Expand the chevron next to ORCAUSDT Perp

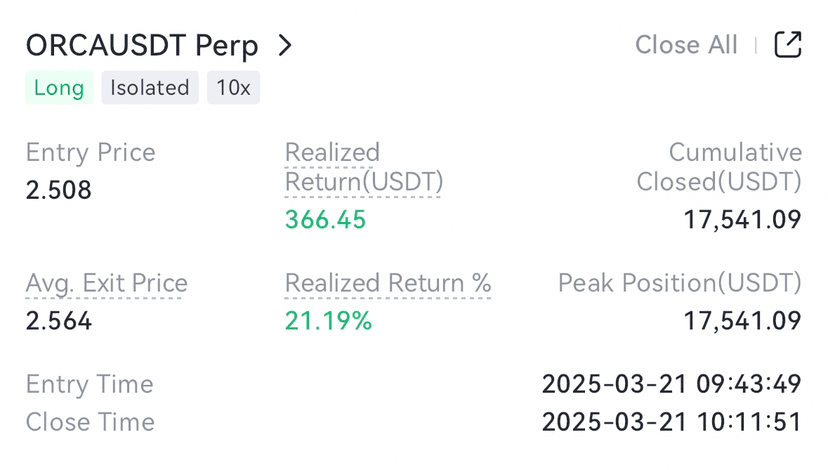coord(285,45)
